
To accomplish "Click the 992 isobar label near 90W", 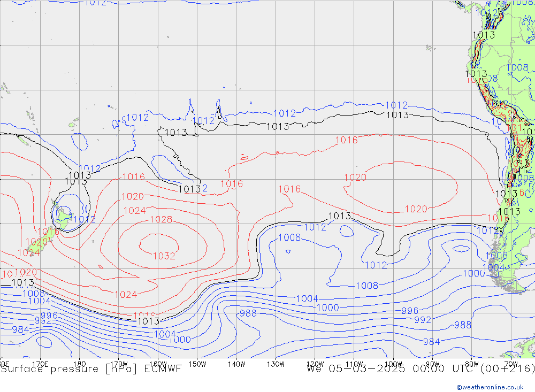I will tap(423, 320).
